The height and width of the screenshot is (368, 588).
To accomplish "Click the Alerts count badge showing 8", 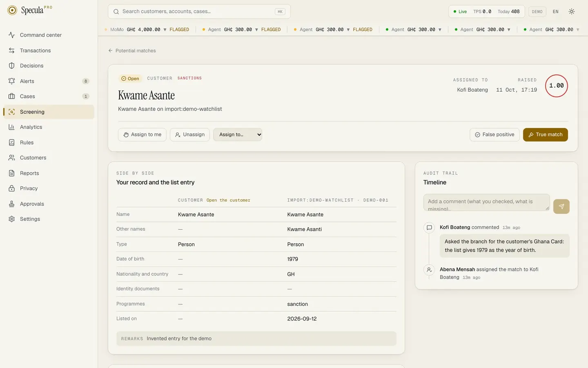I will (x=86, y=81).
